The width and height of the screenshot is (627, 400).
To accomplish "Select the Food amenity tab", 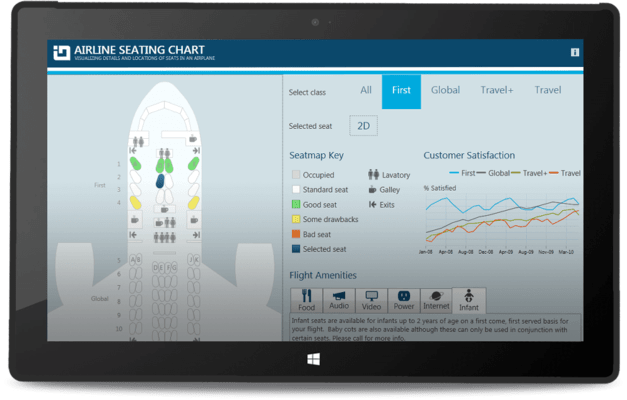I will pos(307,300).
